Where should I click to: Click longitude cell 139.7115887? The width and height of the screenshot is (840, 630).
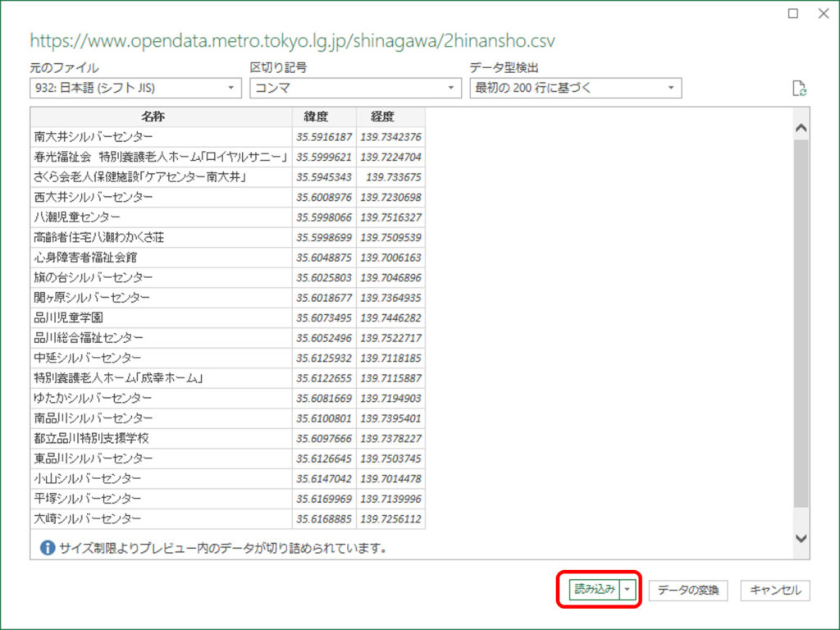tap(390, 377)
